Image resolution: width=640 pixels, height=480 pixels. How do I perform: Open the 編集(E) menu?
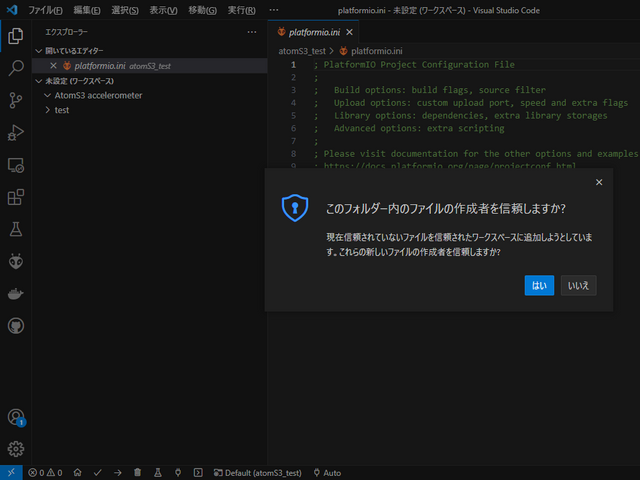[x=87, y=10]
